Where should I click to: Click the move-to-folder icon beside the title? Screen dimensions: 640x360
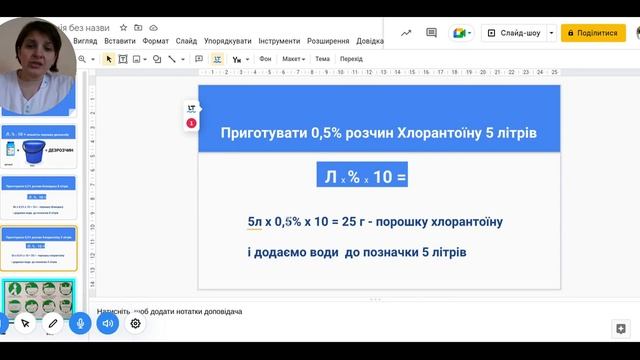pos(138,28)
